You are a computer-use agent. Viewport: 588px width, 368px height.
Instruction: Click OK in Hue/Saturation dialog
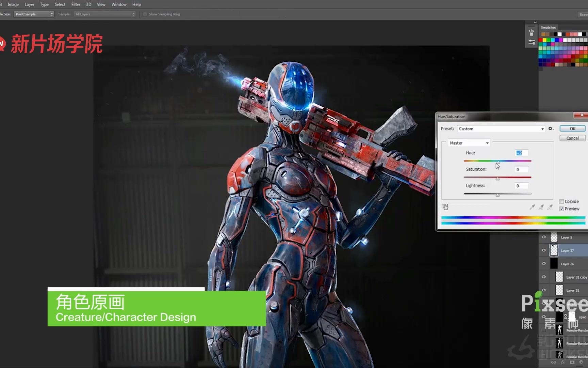click(572, 128)
